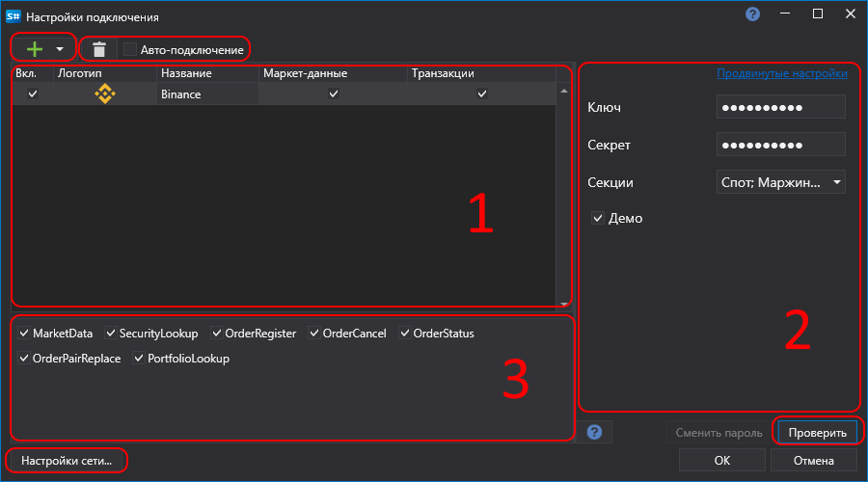Confirm with the OK button

tap(721, 461)
